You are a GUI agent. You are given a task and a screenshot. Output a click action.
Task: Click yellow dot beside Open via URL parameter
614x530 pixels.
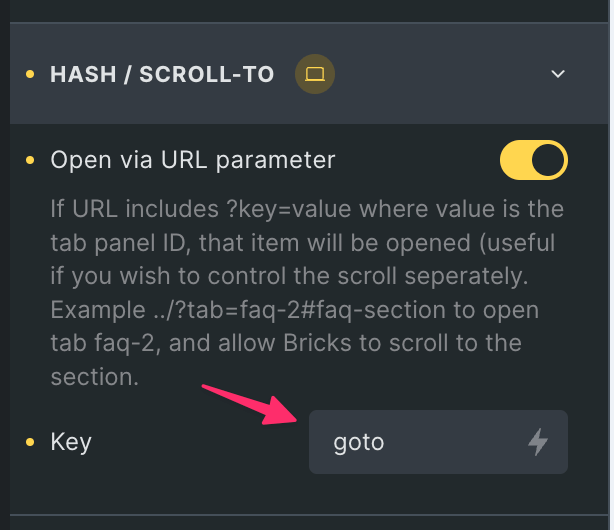(x=29, y=160)
